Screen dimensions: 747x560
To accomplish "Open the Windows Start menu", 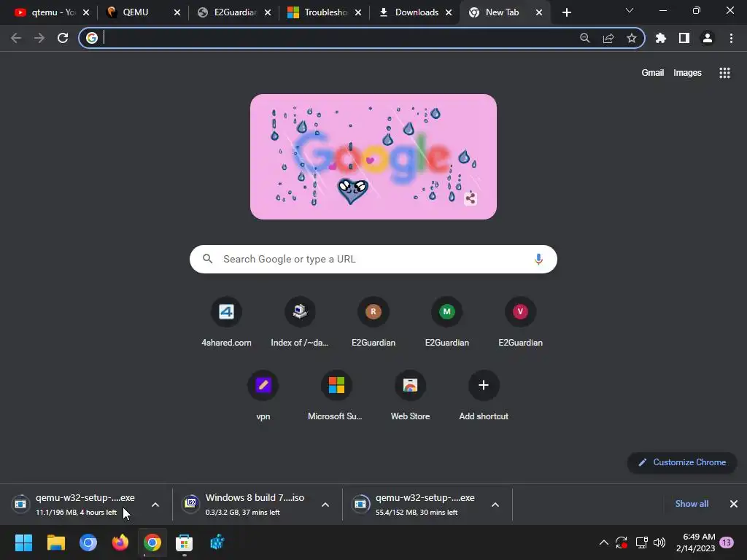I will tap(23, 542).
